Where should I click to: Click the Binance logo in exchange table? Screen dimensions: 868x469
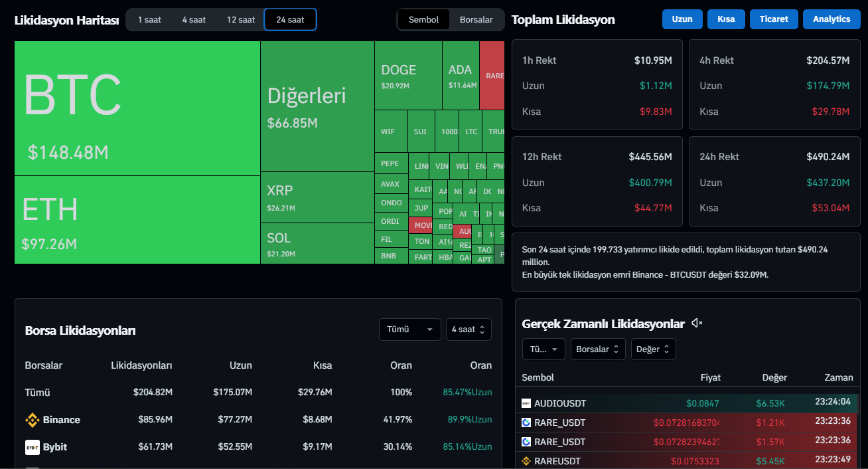point(32,420)
